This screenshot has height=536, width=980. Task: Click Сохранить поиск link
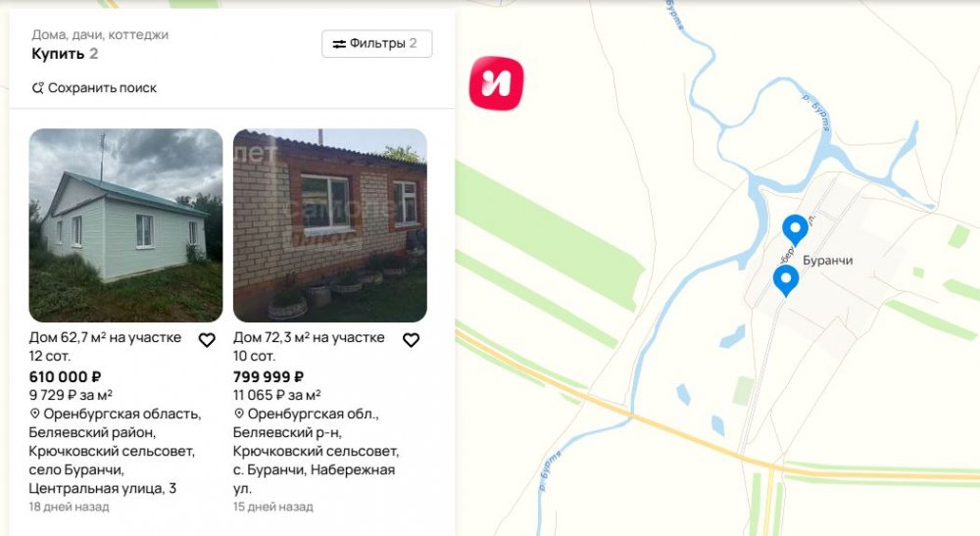click(x=94, y=88)
